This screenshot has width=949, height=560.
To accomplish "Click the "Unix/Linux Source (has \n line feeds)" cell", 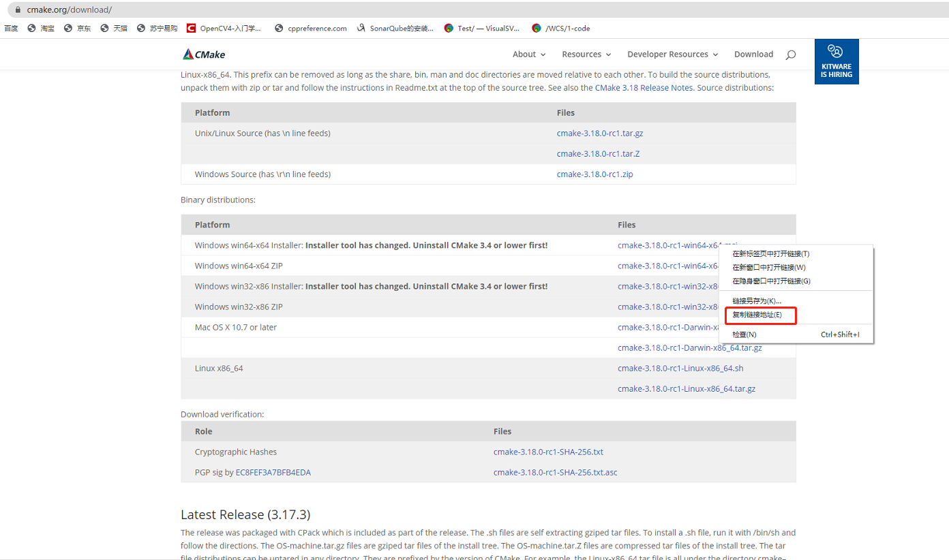I will pyautogui.click(x=262, y=134).
